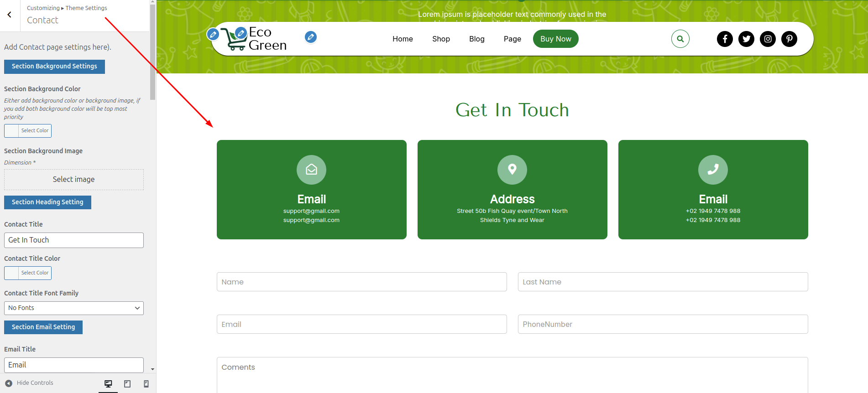Image resolution: width=868 pixels, height=393 pixels.
Task: Click Hide Controls text link
Action: coord(35,383)
